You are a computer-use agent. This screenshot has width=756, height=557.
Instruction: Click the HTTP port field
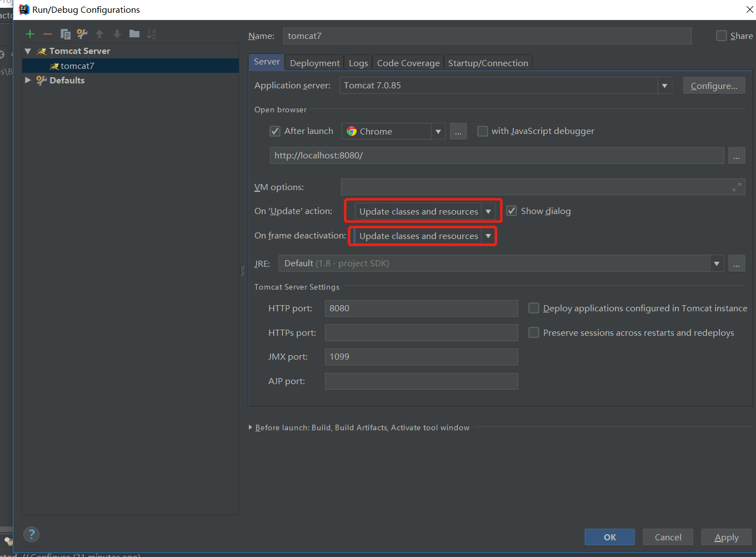tap(421, 308)
